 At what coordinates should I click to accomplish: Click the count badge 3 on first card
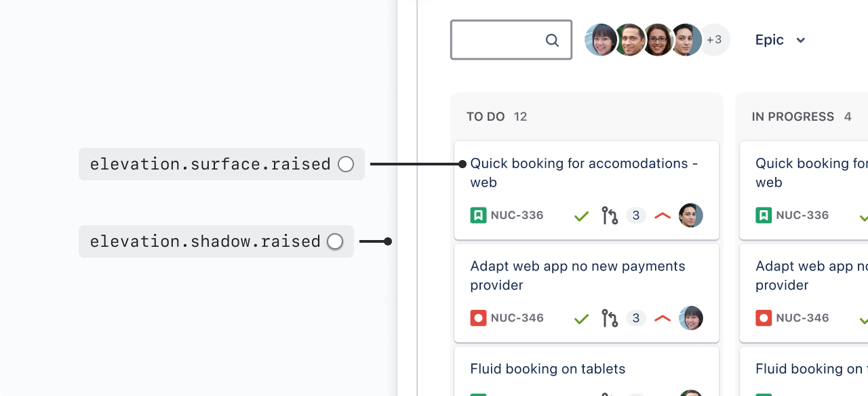pos(635,216)
